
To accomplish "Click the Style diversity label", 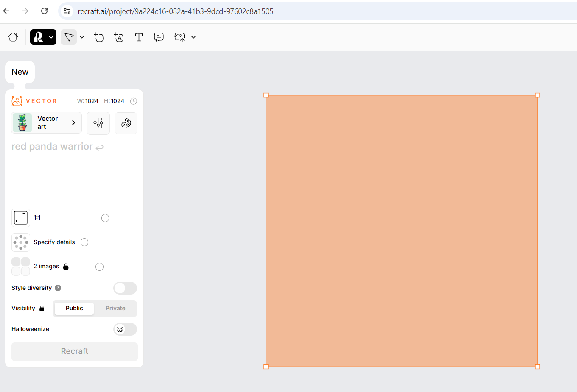I will (31, 288).
